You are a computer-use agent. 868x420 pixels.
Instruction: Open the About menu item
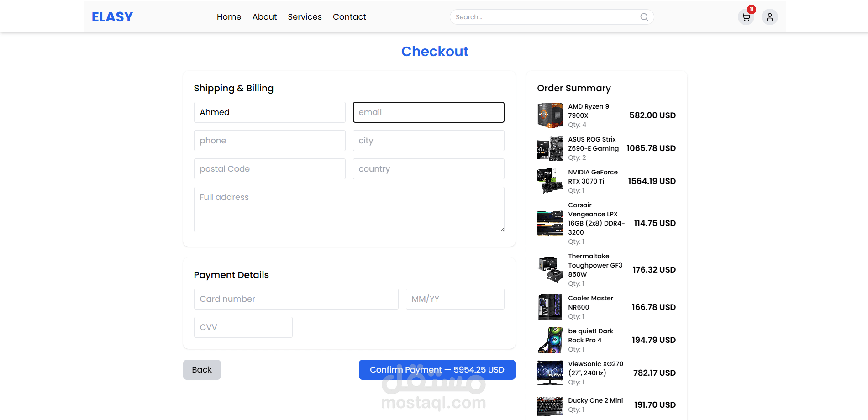coord(264,17)
